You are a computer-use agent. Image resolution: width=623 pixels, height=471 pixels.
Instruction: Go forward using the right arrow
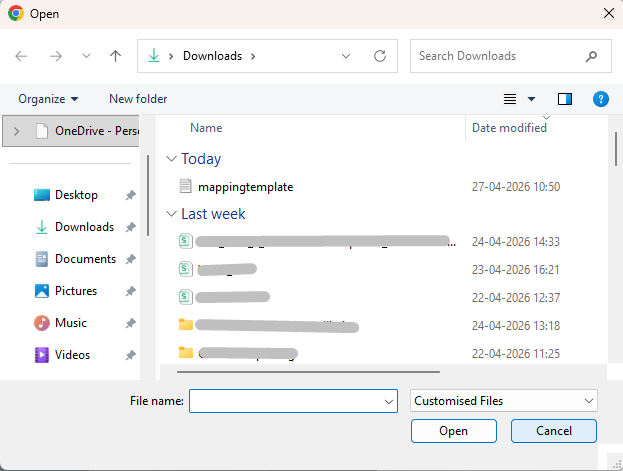coord(56,56)
